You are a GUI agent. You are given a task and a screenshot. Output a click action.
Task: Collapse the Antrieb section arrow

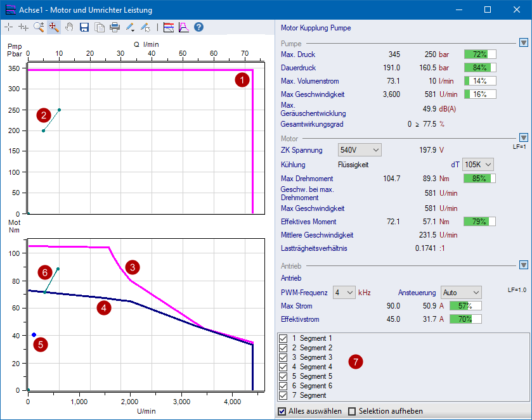point(523,265)
